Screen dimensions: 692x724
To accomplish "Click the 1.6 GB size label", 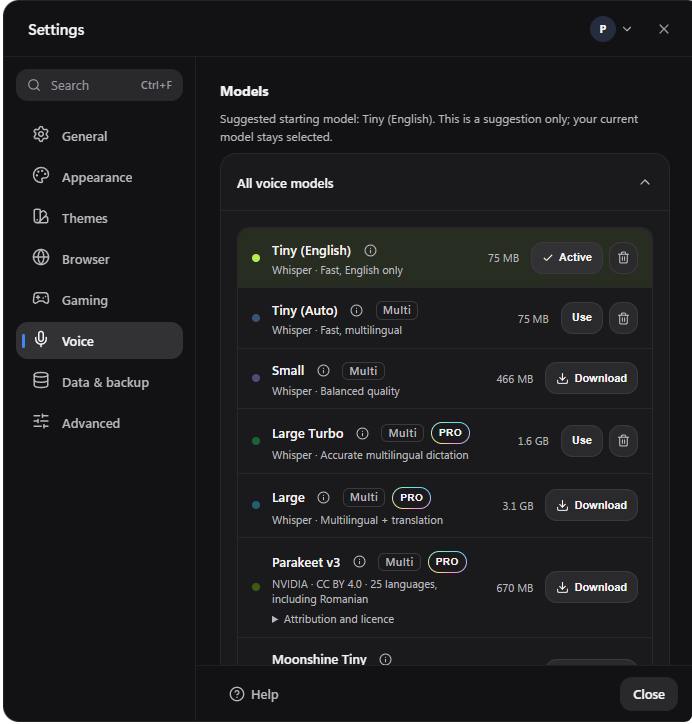I will [x=533, y=441].
